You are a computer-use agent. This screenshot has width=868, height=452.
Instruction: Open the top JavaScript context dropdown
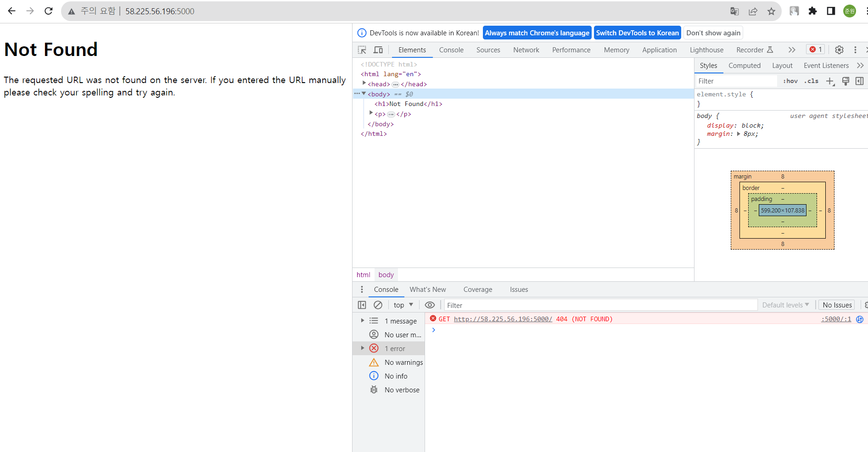[x=403, y=305]
